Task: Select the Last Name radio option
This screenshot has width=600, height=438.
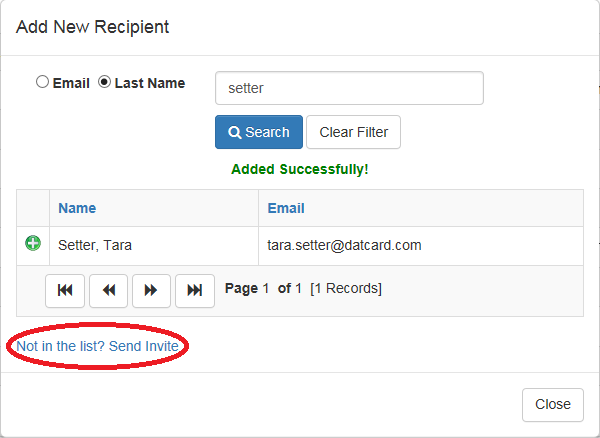Action: pyautogui.click(x=104, y=82)
